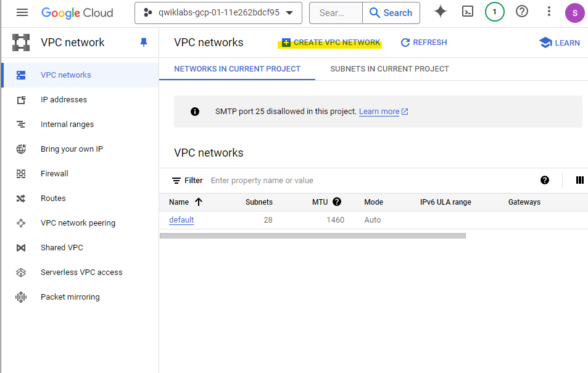Open Packet mirroring page
Image resolution: width=588 pixels, height=373 pixels.
click(80, 297)
